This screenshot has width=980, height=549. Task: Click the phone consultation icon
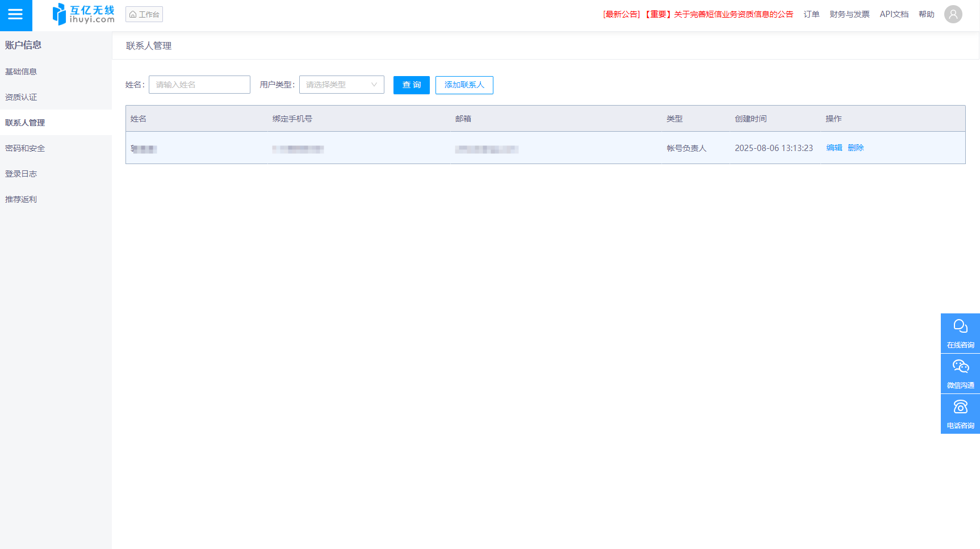pos(960,414)
